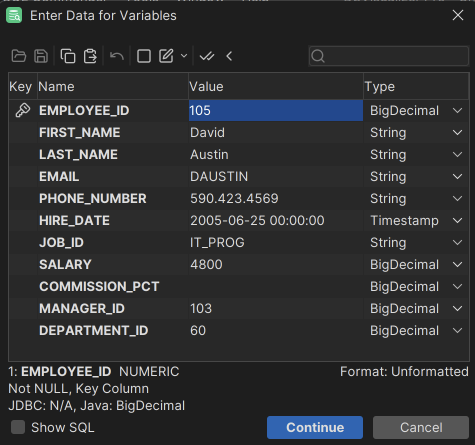The image size is (475, 445).
Task: Select the EMPLOYEE_ID name in the table
Action: (84, 110)
